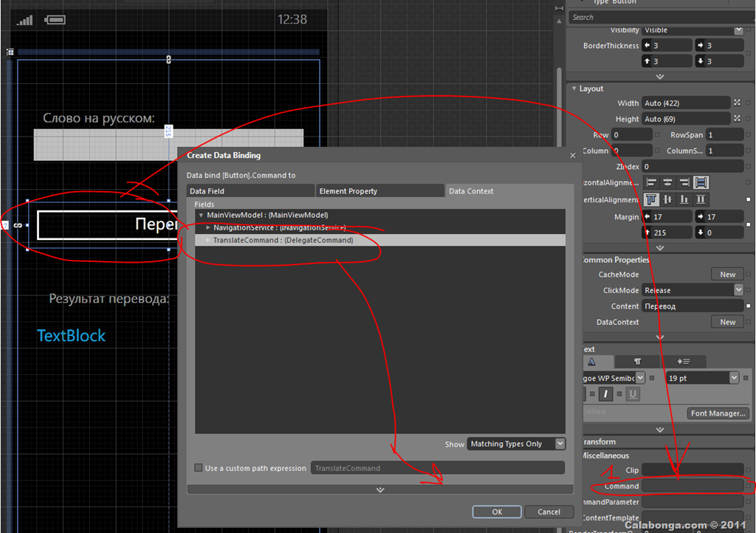Click the signal strength icon on the phone preview
Image resolution: width=756 pixels, height=533 pixels.
24,20
